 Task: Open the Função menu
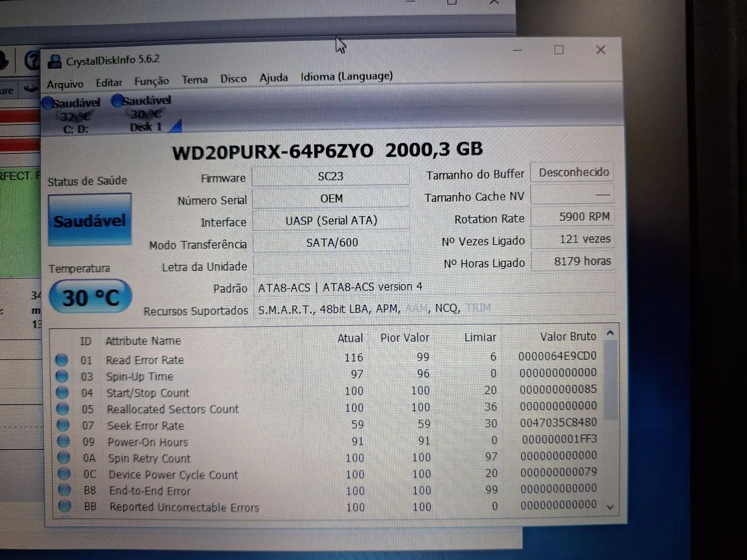coord(152,81)
